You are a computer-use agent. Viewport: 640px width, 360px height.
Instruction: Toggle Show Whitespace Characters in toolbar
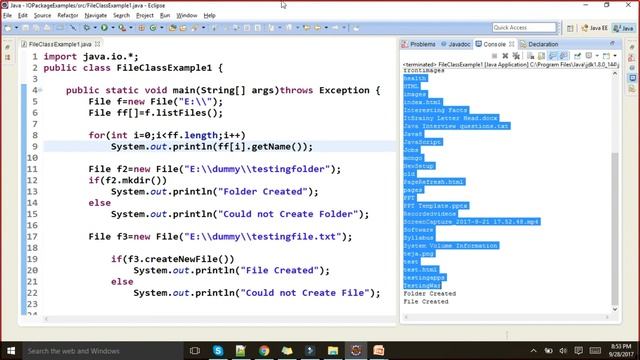258,28
